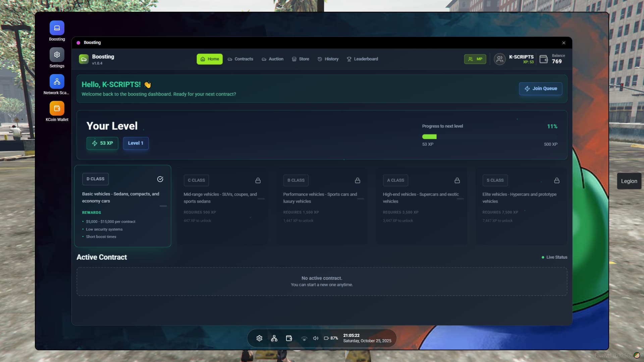
Task: Launch the Network Scanner desktop icon
Action: [57, 82]
